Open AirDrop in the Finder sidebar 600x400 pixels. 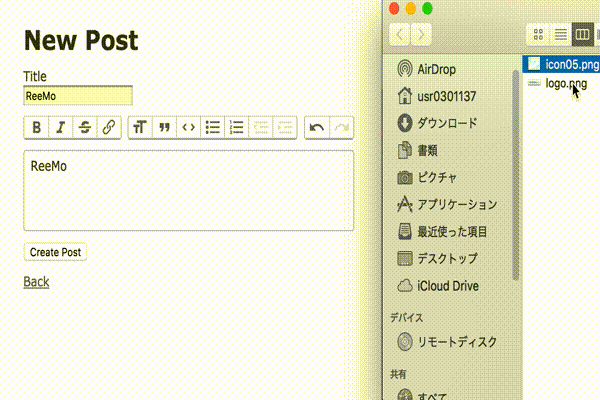437,69
